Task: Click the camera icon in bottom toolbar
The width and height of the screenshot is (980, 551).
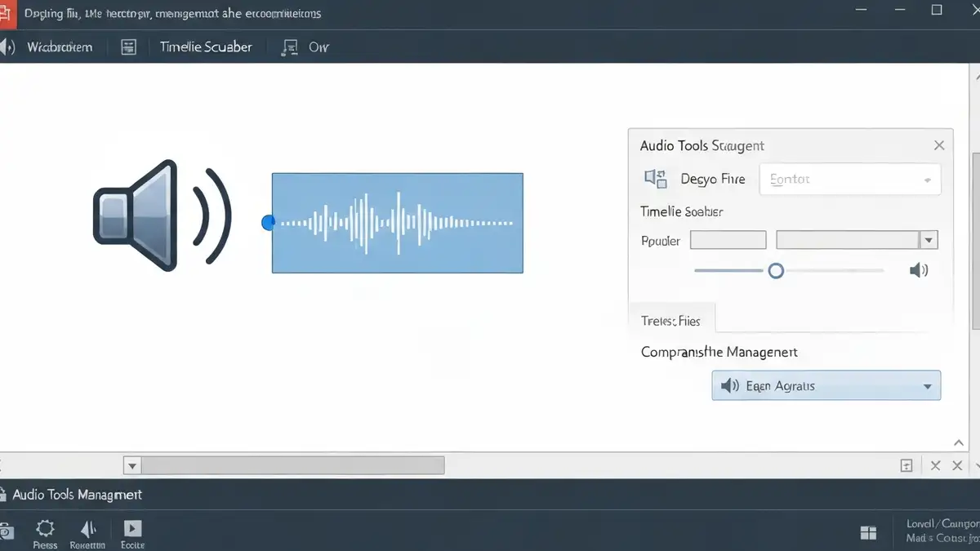Action: (x=6, y=531)
